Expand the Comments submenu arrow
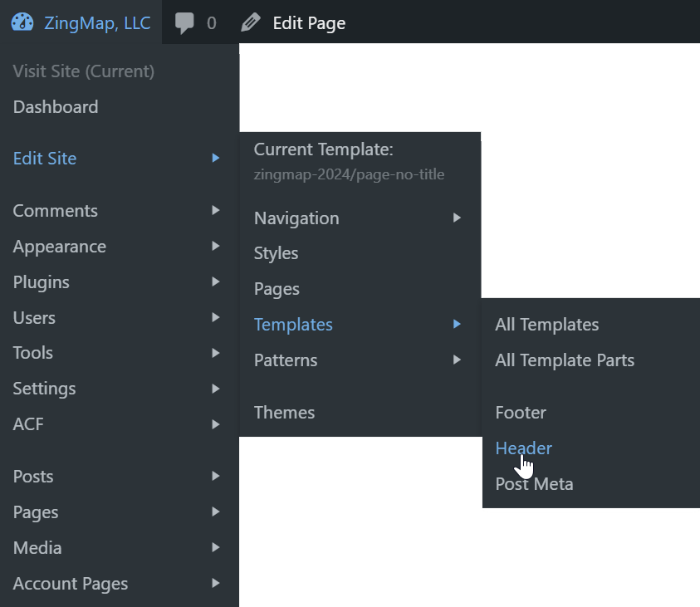 [x=216, y=210]
